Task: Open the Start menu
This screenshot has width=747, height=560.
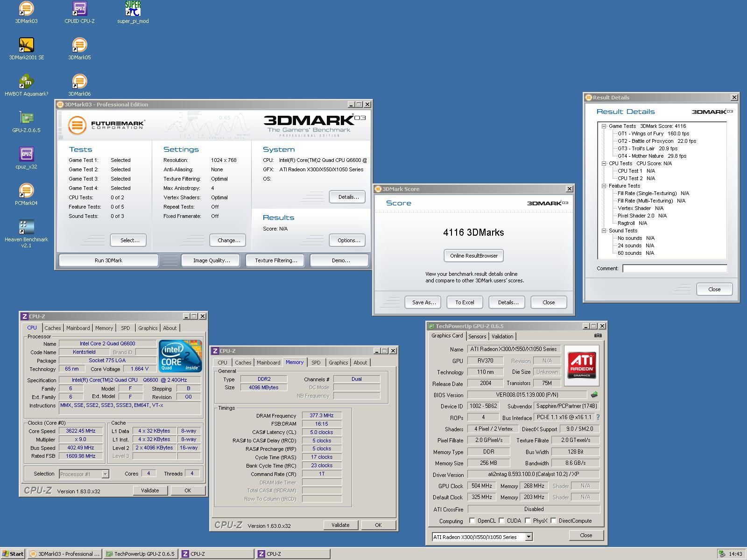Action: [x=13, y=554]
